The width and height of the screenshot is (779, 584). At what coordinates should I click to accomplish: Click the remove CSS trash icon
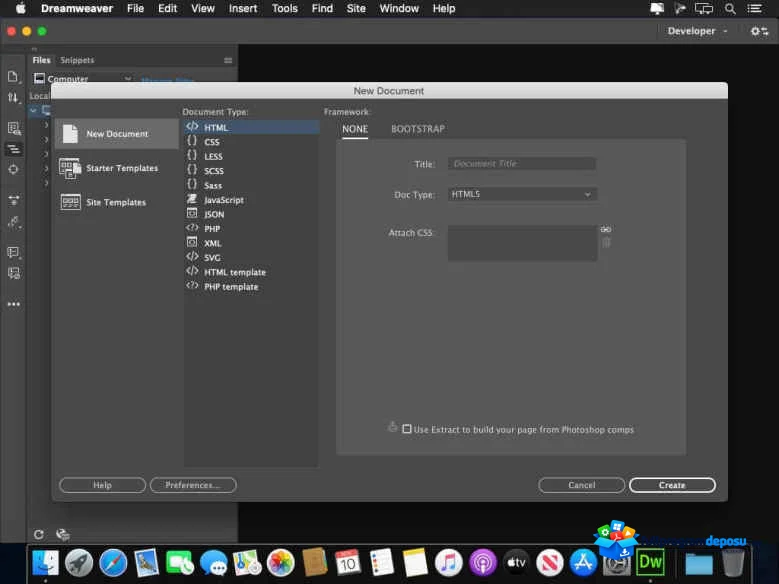tap(606, 243)
